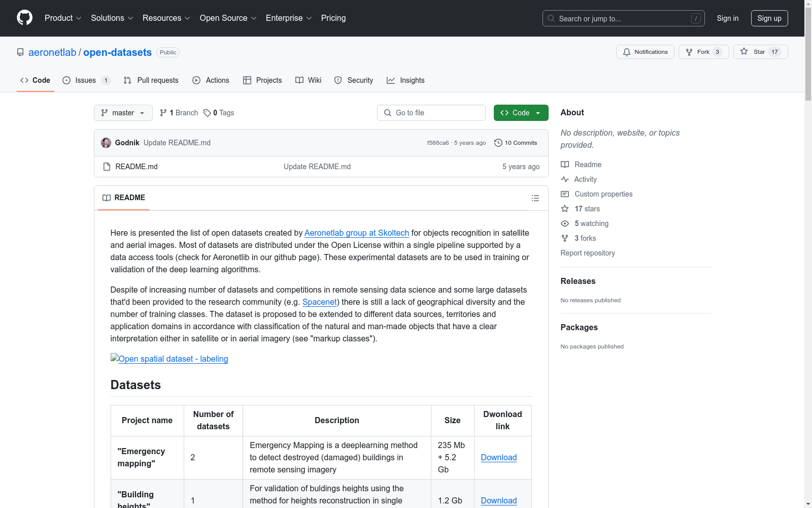
Task: Expand the Resources menu
Action: (x=166, y=18)
